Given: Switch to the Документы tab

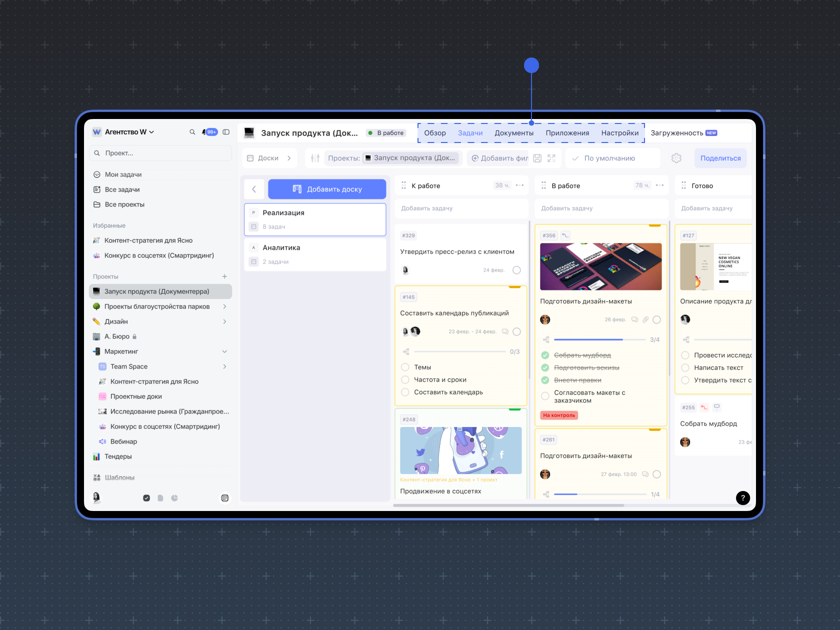Looking at the screenshot, I should pyautogui.click(x=514, y=133).
